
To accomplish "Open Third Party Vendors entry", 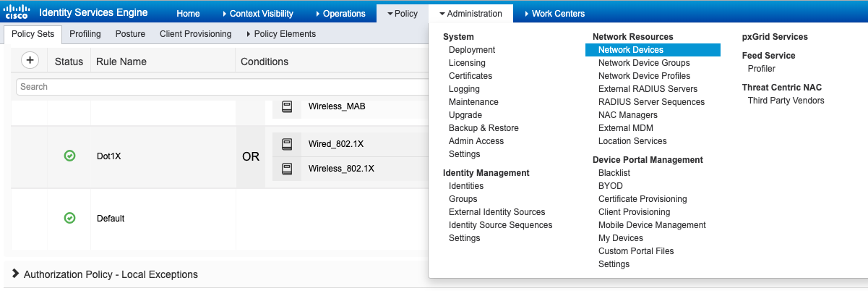I will (x=786, y=101).
